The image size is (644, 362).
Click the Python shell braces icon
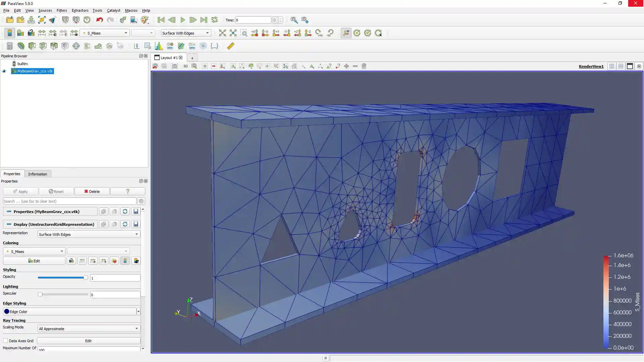[x=214, y=46]
